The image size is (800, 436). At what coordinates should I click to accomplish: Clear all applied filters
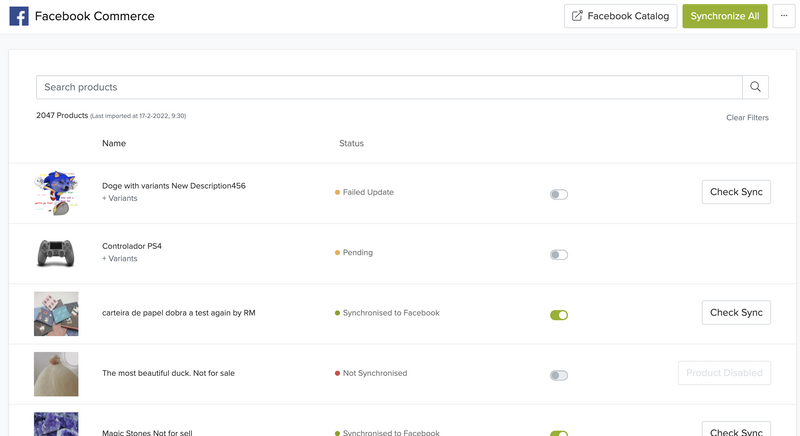pyautogui.click(x=747, y=118)
